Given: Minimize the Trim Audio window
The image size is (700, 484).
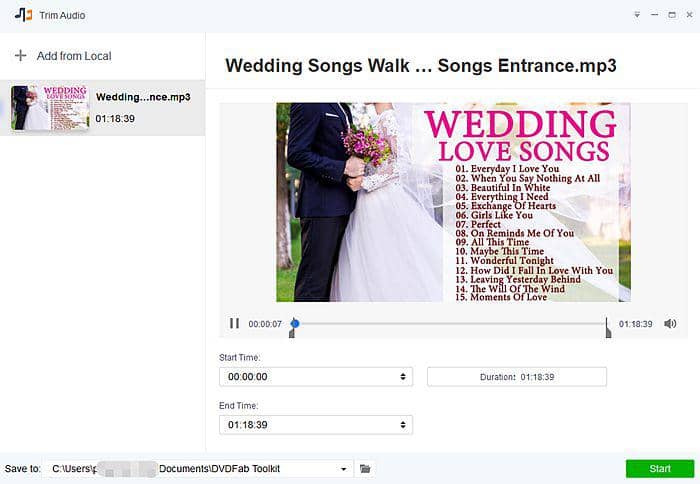Looking at the screenshot, I should pos(655,15).
